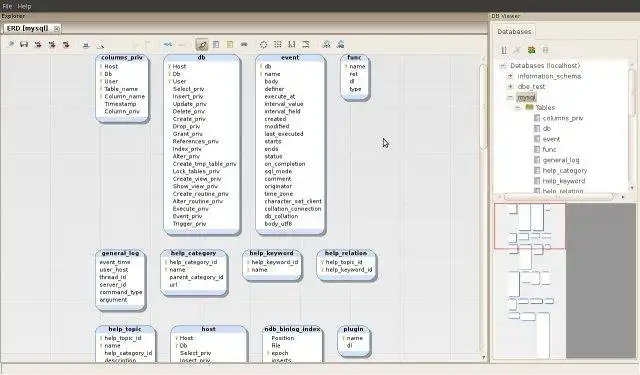Collapse the mysql database node
The width and height of the screenshot is (640, 375).
tap(510, 97)
